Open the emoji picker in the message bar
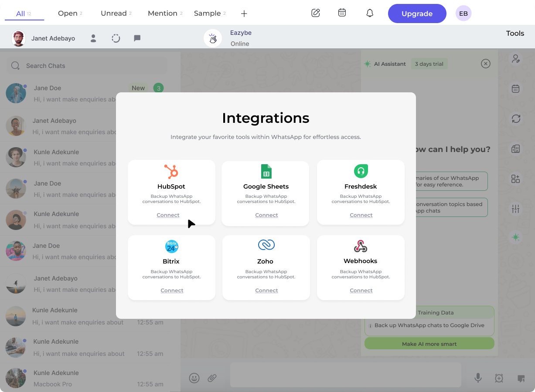The height and width of the screenshot is (392, 535). pyautogui.click(x=194, y=378)
